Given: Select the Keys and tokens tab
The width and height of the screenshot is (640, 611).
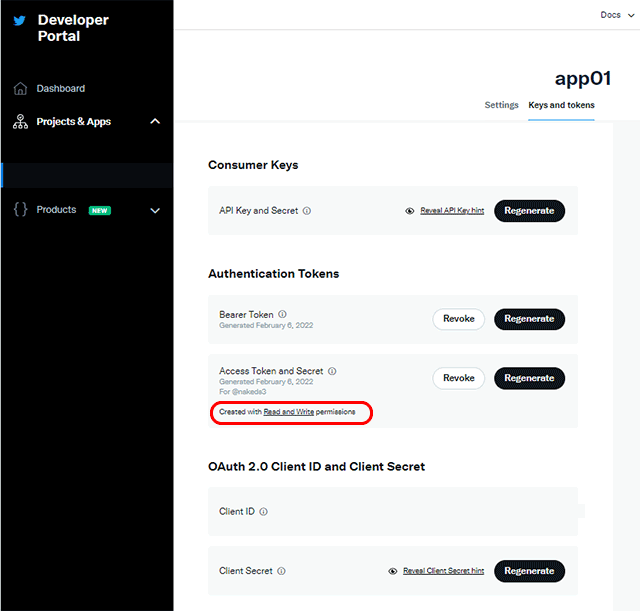Looking at the screenshot, I should pyautogui.click(x=561, y=105).
